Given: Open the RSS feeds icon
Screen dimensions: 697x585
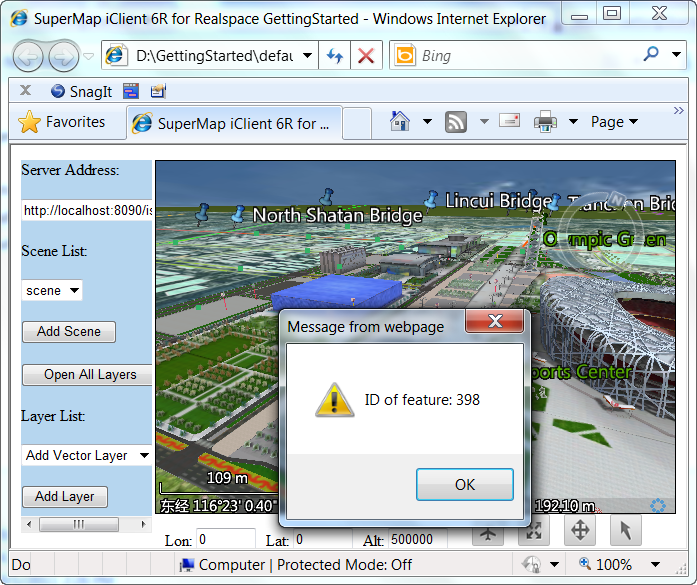Looking at the screenshot, I should click(456, 122).
